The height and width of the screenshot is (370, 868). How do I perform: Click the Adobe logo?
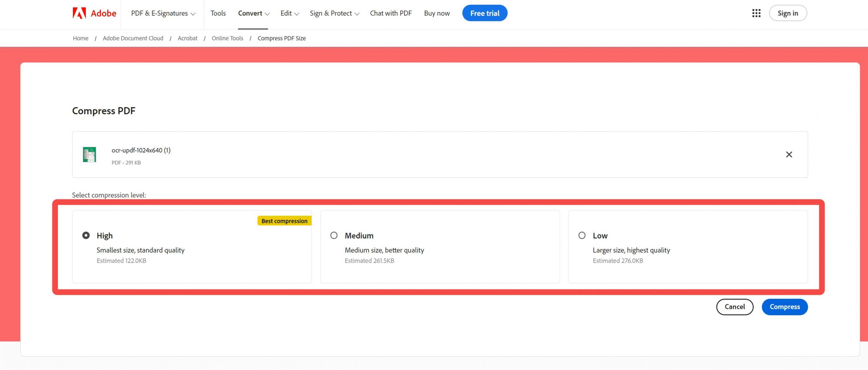tap(94, 13)
